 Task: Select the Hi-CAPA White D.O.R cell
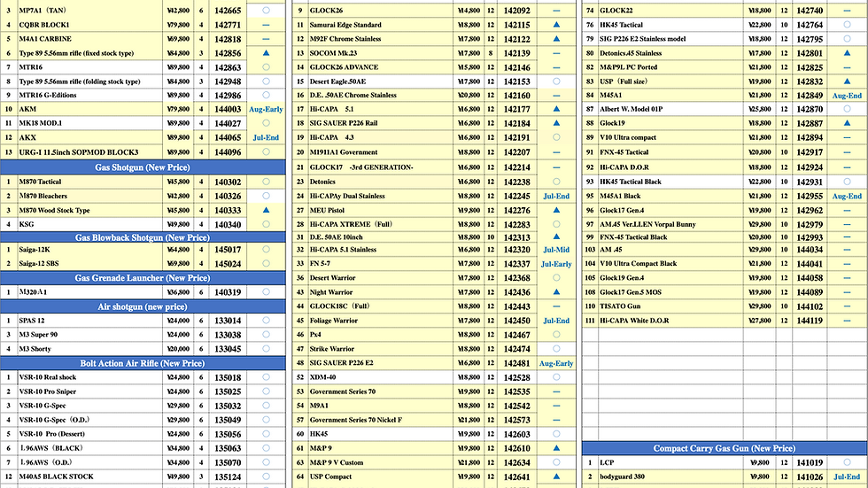point(670,321)
